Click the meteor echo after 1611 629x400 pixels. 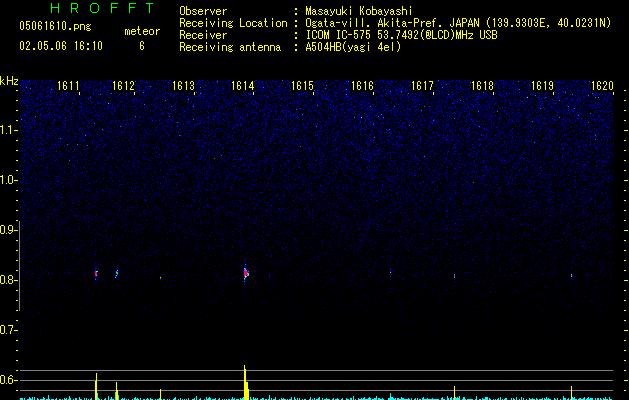coord(96,274)
